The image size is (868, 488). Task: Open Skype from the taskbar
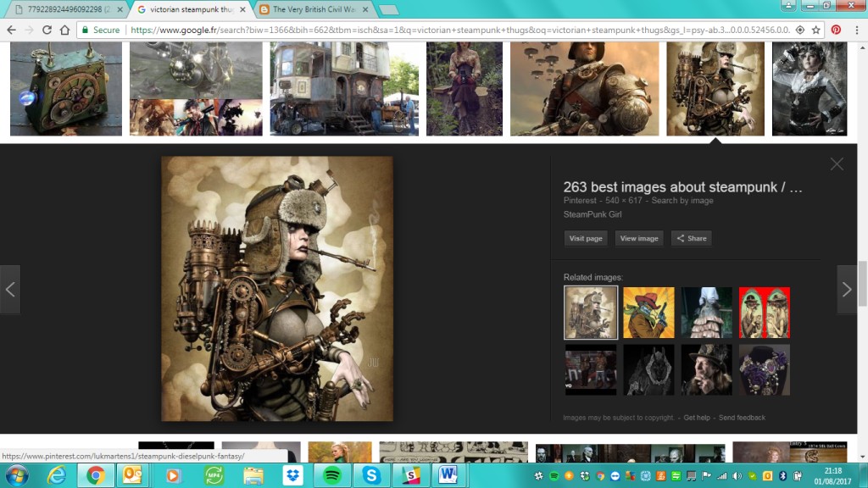(x=371, y=475)
